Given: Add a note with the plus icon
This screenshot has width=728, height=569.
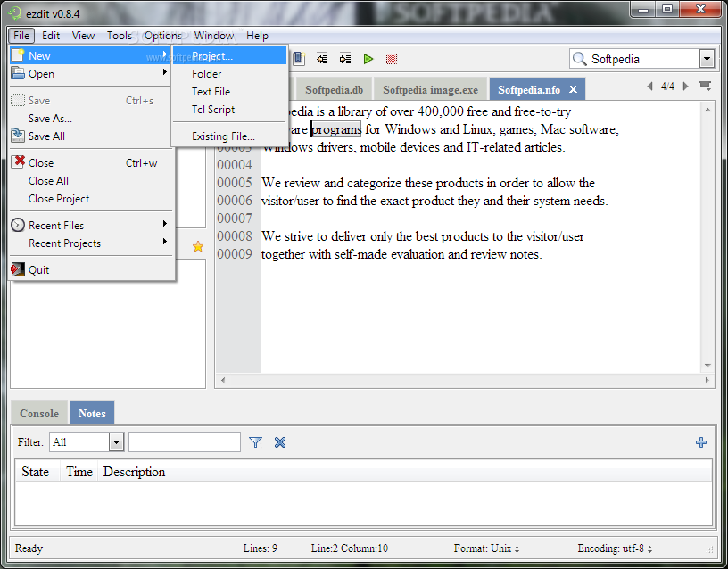Looking at the screenshot, I should 701,442.
